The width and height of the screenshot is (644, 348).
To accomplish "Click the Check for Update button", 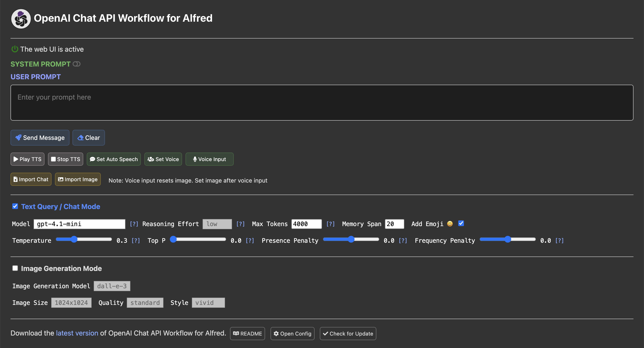I will tap(348, 334).
